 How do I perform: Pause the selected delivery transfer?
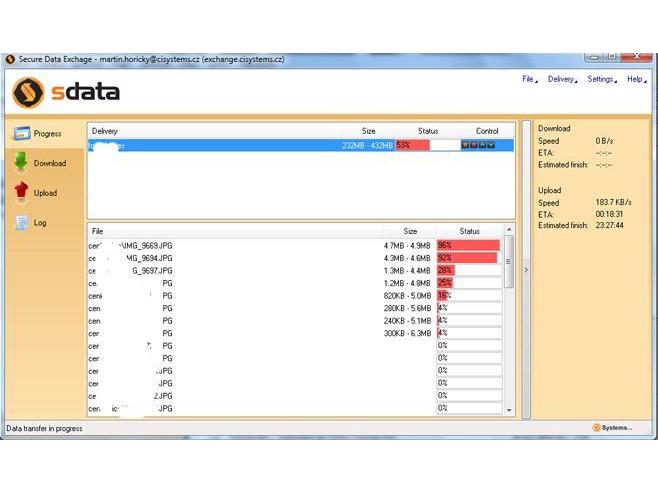(465, 145)
